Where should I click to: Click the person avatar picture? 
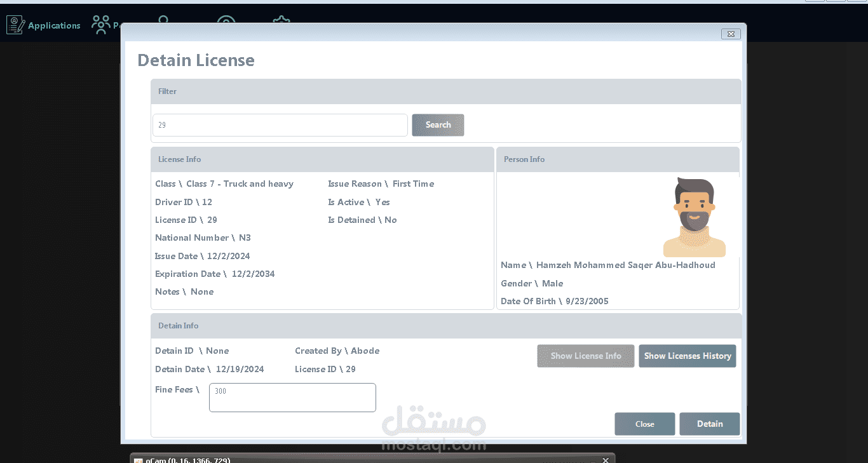tap(695, 217)
